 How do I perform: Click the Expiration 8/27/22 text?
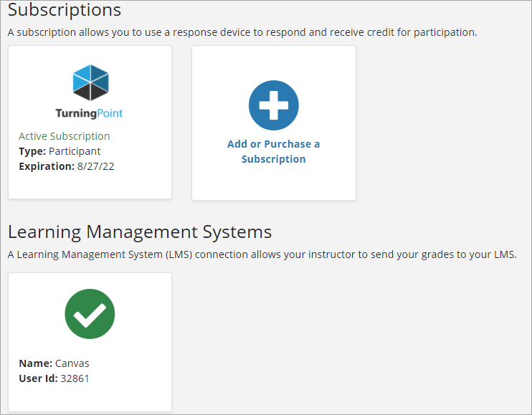67,166
